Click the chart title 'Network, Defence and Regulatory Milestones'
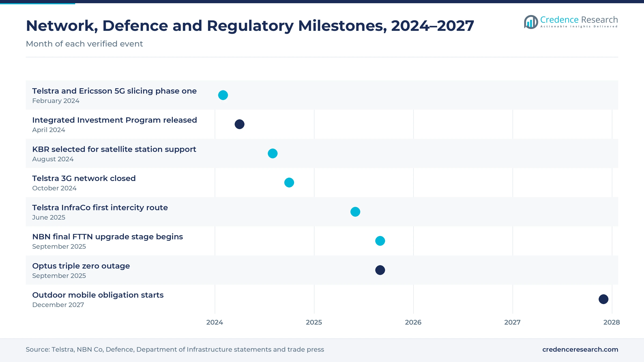 tap(250, 26)
